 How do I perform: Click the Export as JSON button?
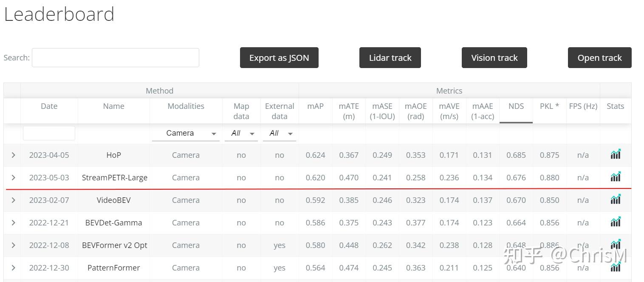(x=279, y=58)
